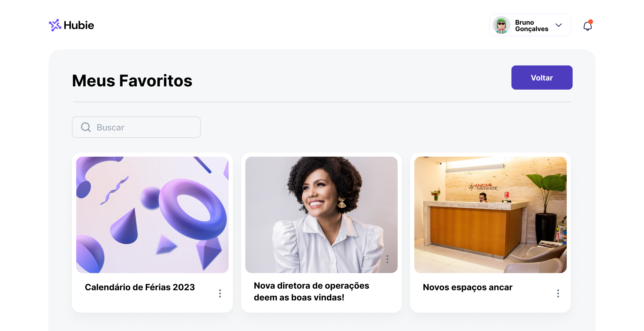Click the Hubie logo
This screenshot has width=644, height=331.
tap(71, 25)
